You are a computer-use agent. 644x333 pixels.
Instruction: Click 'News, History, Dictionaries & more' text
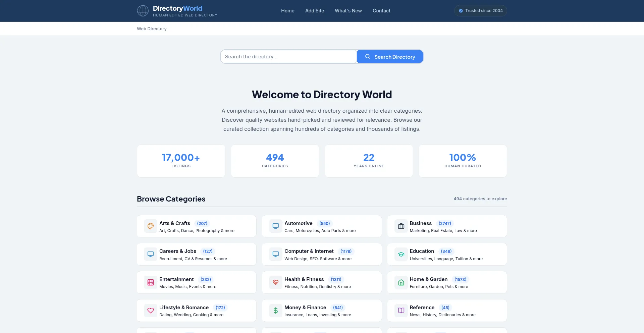tap(442, 315)
